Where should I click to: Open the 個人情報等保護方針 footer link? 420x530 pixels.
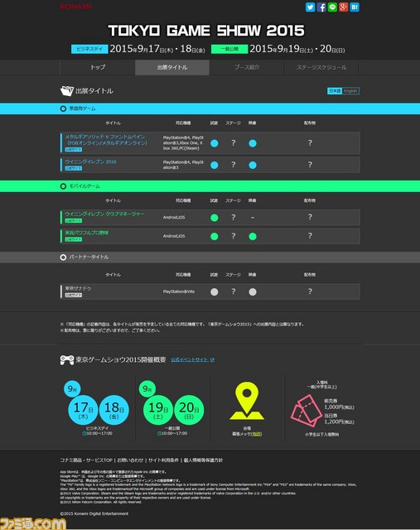[203, 460]
